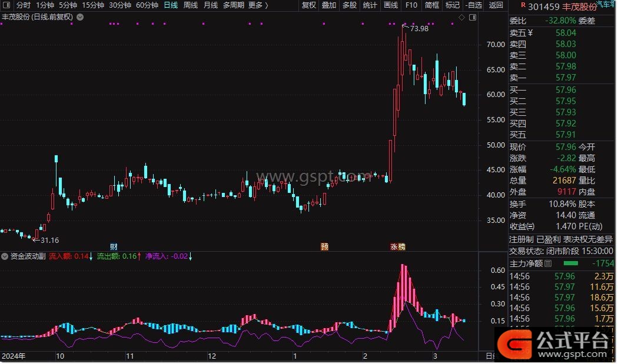Click the 流入额 0.14 indicator value
The image size is (618, 364).
coord(71,256)
